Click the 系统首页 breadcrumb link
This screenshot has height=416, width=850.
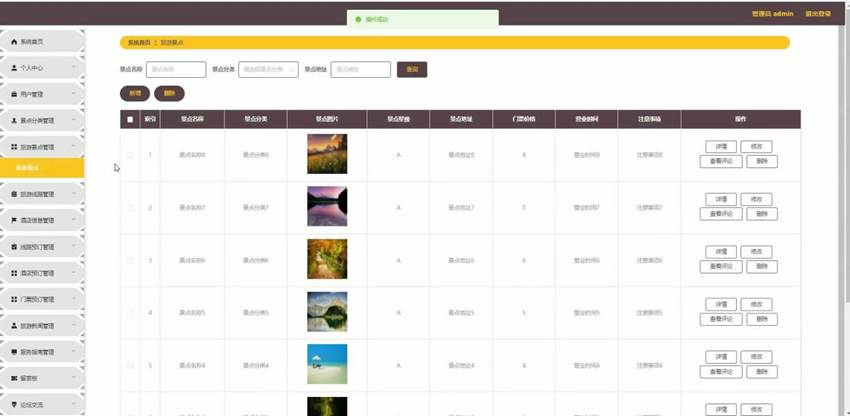coord(139,42)
